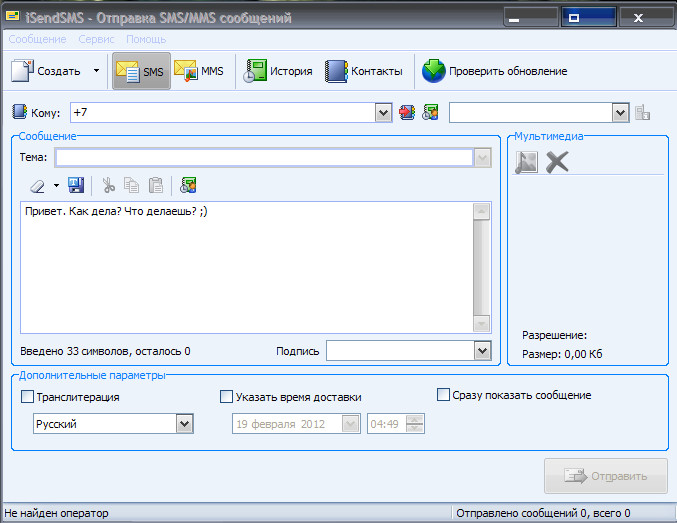Expand the Подпись signature dropdown

pos(482,351)
